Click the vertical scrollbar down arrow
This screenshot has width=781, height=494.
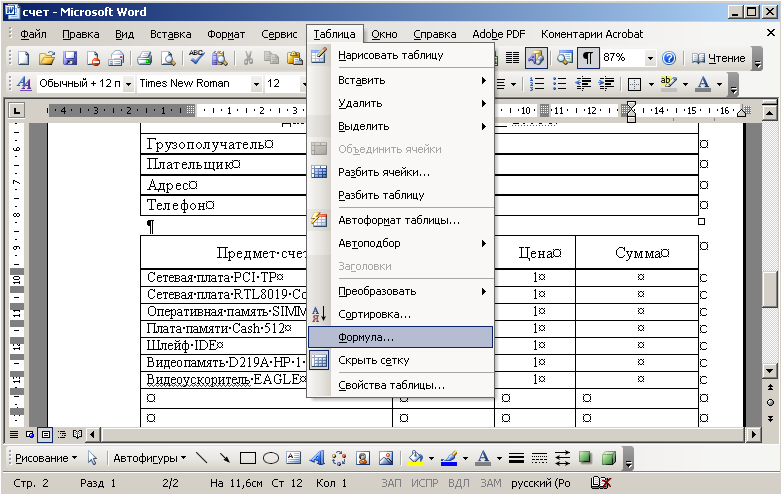[770, 370]
